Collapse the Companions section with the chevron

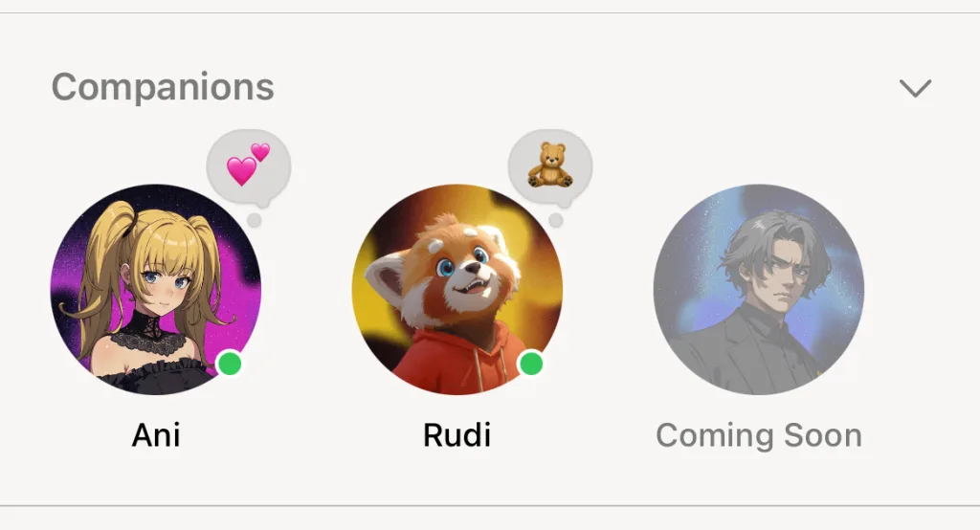pos(915,88)
